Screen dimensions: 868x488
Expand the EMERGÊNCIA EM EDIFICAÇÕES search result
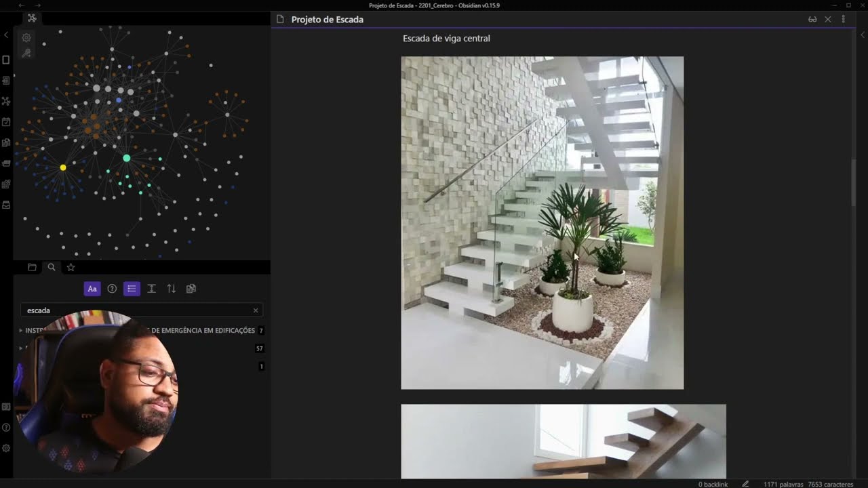tap(21, 331)
